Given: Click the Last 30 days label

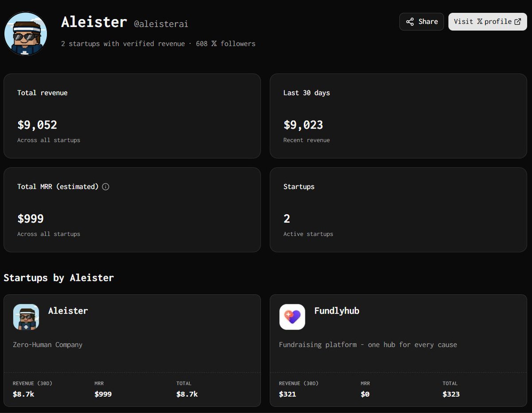Looking at the screenshot, I should [x=306, y=93].
